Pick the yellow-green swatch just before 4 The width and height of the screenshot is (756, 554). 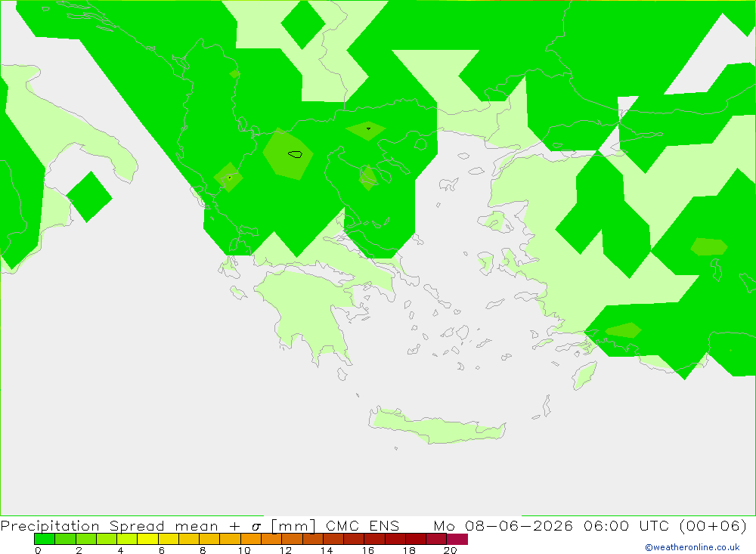[x=107, y=539]
